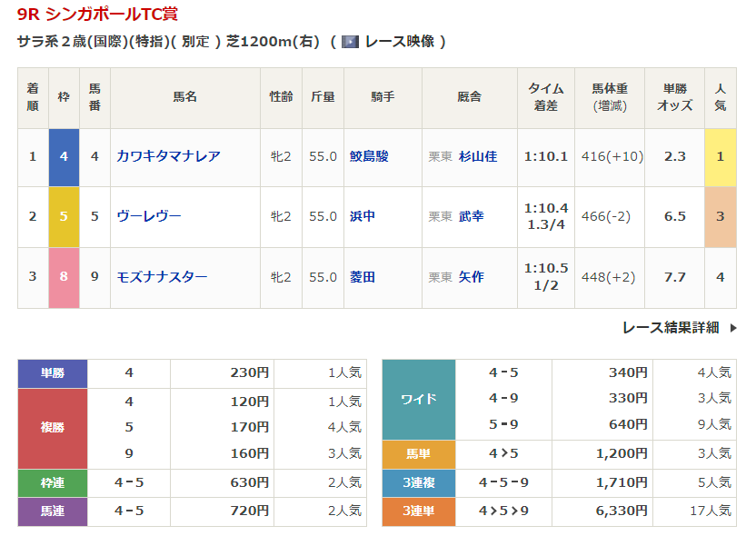The image size is (756, 536).
Task: Open horse ヴーレヴー profile
Action: [x=149, y=216]
